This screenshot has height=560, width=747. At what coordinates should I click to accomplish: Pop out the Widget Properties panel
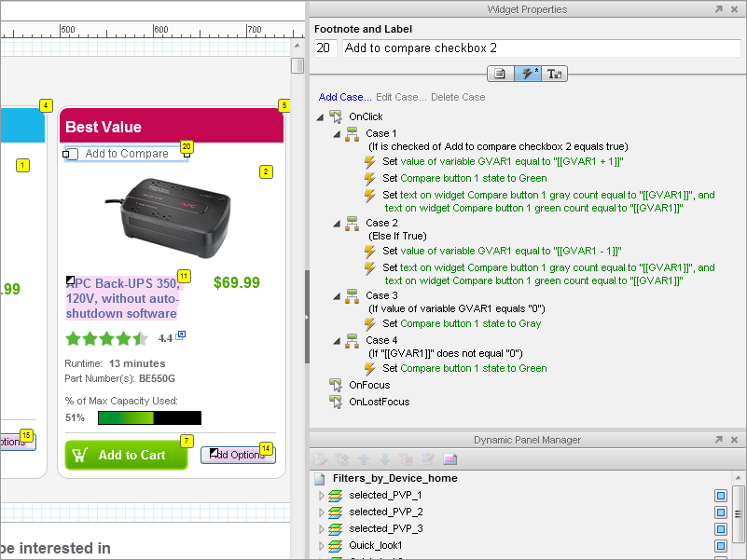click(718, 9)
